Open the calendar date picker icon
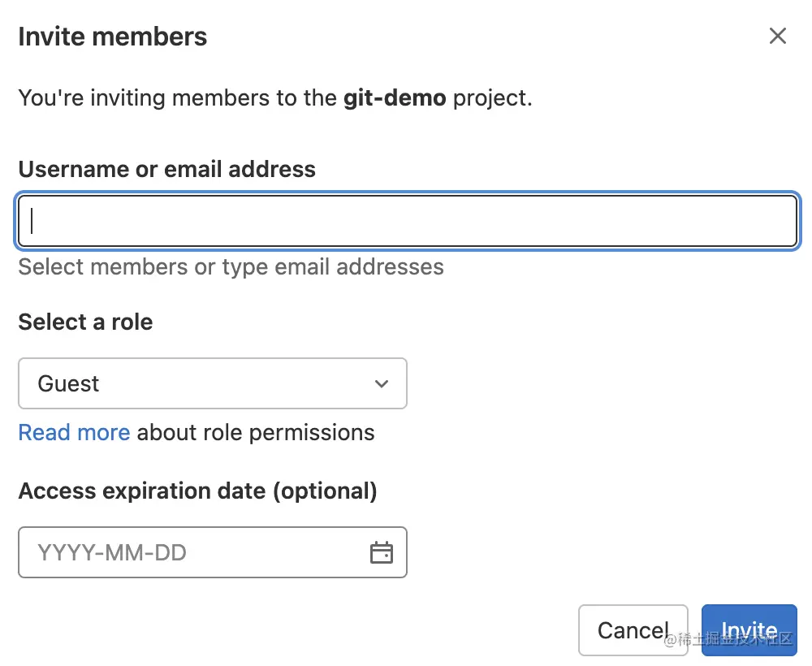 (382, 553)
